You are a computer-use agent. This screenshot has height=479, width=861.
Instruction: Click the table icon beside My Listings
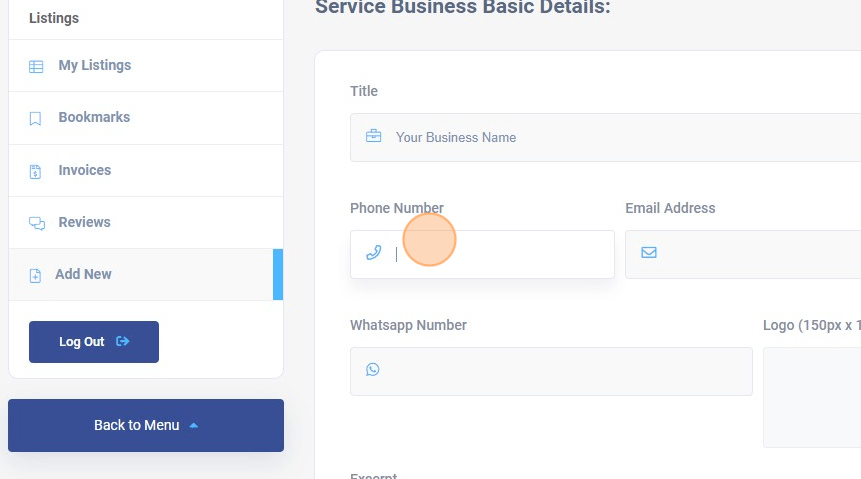(36, 67)
